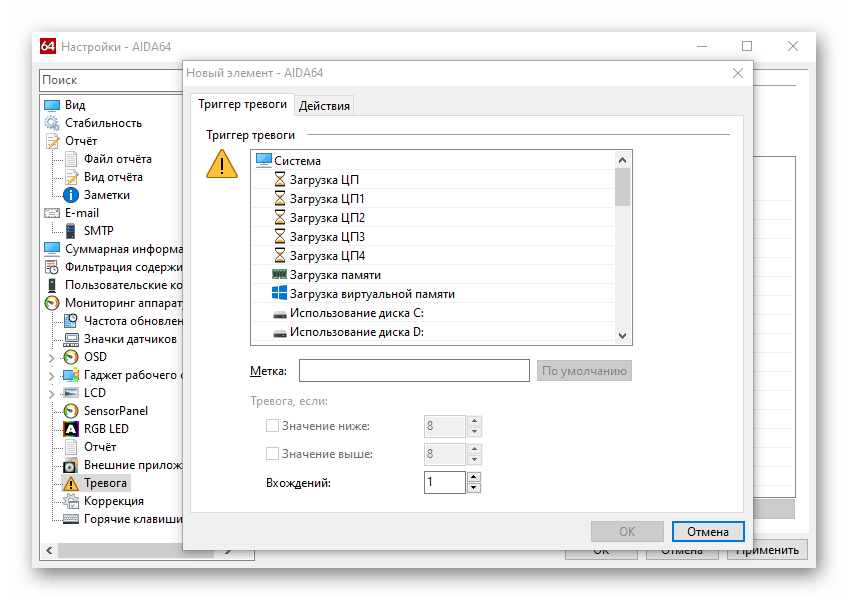The image size is (848, 600).
Task: Switch to the Действия tab
Action: pos(324,106)
